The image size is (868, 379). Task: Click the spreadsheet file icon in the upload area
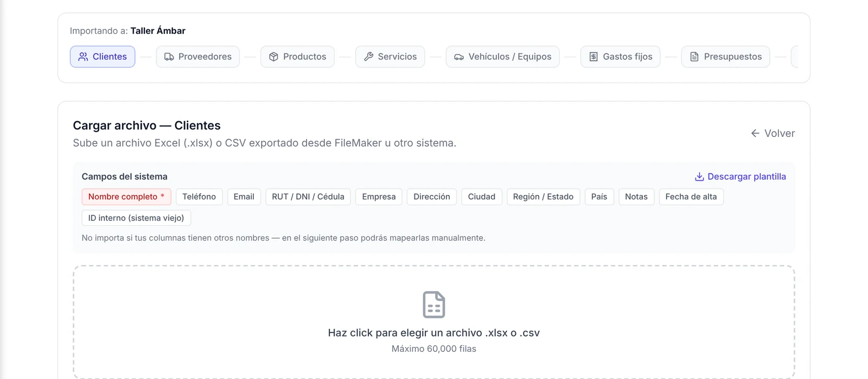(x=434, y=305)
